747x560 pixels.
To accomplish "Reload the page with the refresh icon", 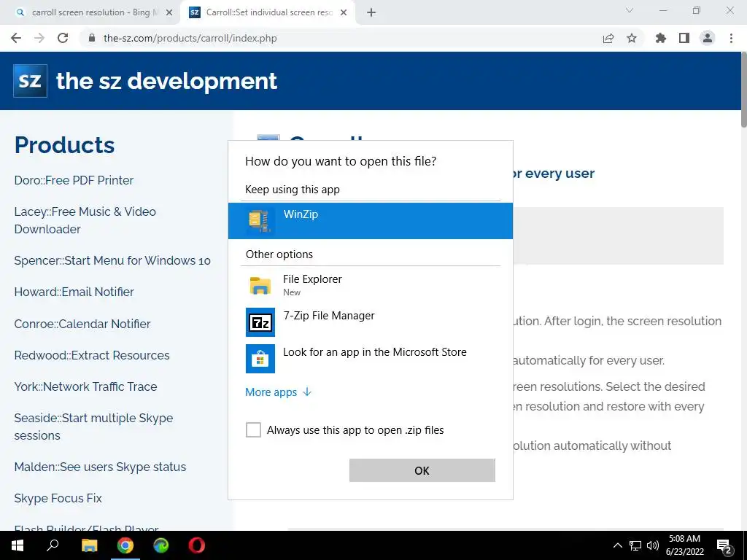I will [x=63, y=38].
